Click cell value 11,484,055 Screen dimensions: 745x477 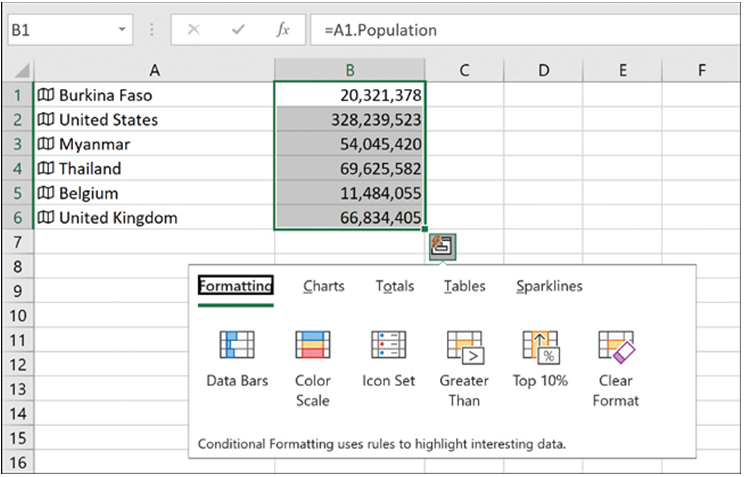pyautogui.click(x=350, y=193)
